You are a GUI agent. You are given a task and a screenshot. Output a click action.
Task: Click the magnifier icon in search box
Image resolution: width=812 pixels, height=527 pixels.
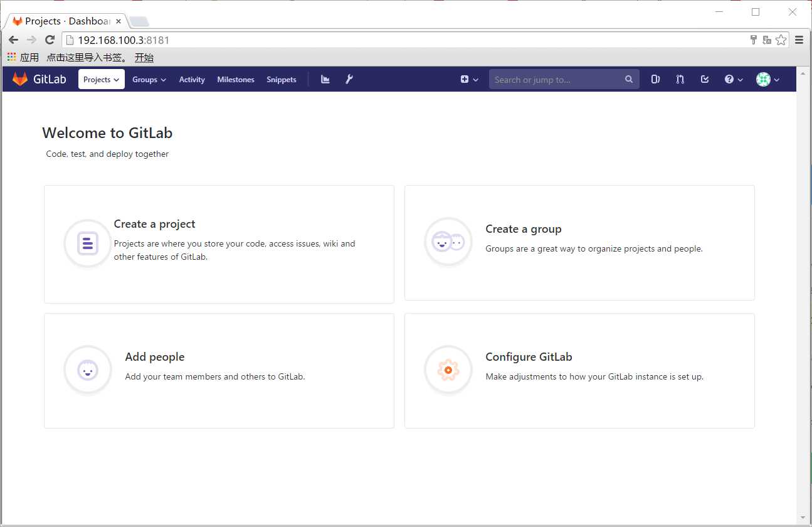(629, 79)
